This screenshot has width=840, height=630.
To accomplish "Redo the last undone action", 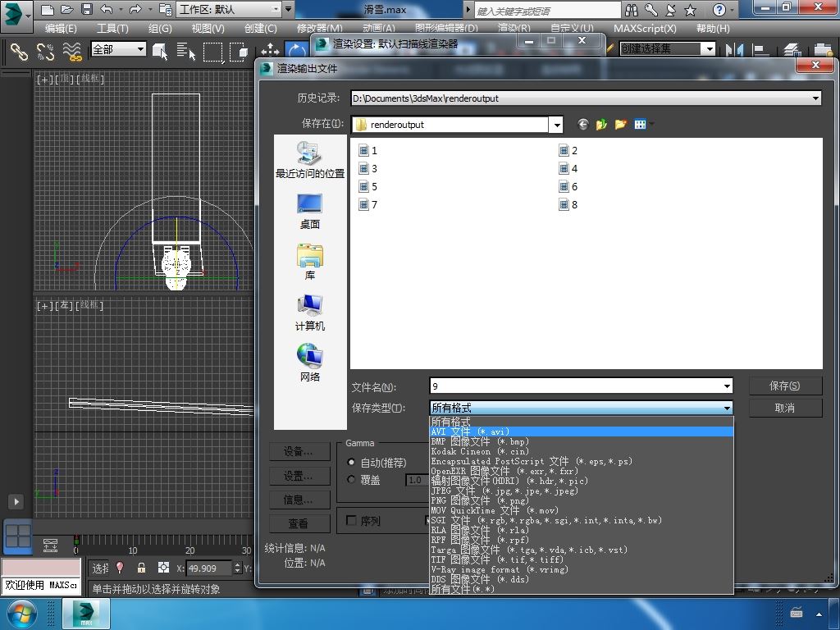I will pyautogui.click(x=135, y=9).
